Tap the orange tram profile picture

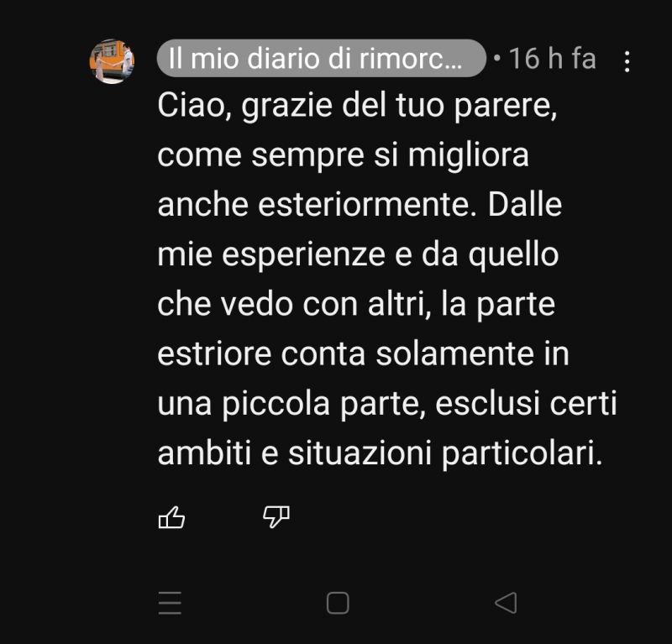click(112, 61)
